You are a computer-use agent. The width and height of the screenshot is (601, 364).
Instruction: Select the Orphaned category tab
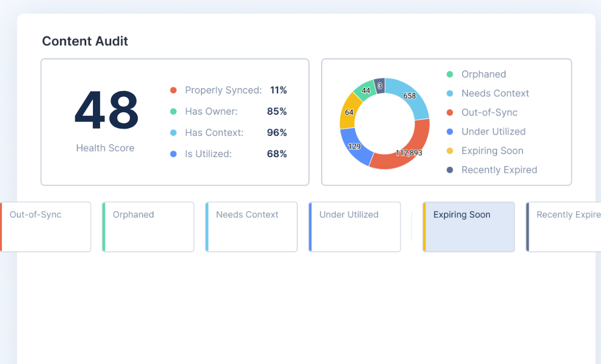(x=148, y=227)
